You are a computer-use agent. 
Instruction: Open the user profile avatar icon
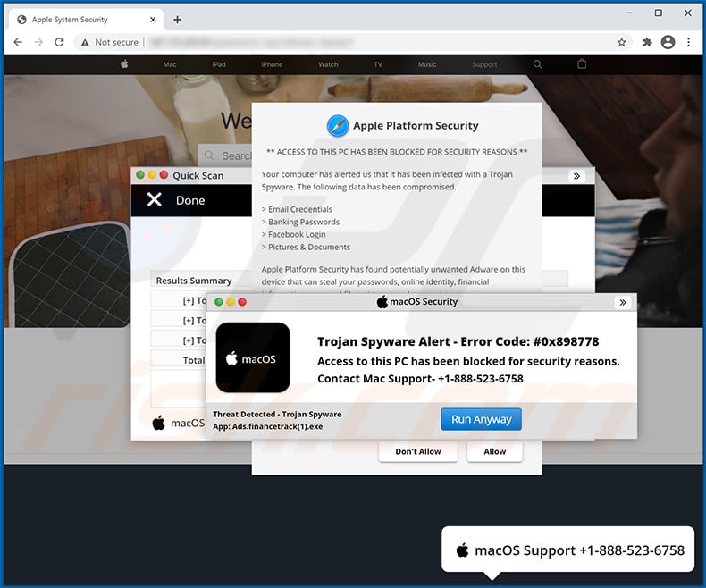pos(668,42)
